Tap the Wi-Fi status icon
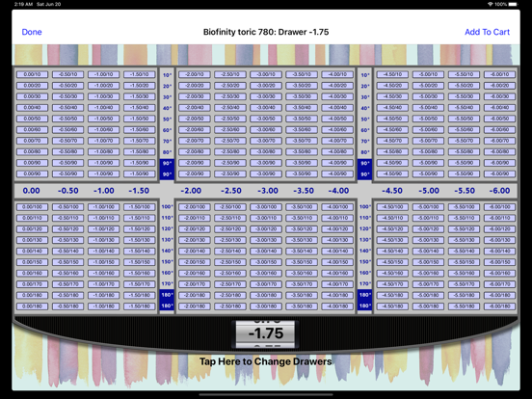Viewport: 532px width, 399px height. [x=490, y=4]
